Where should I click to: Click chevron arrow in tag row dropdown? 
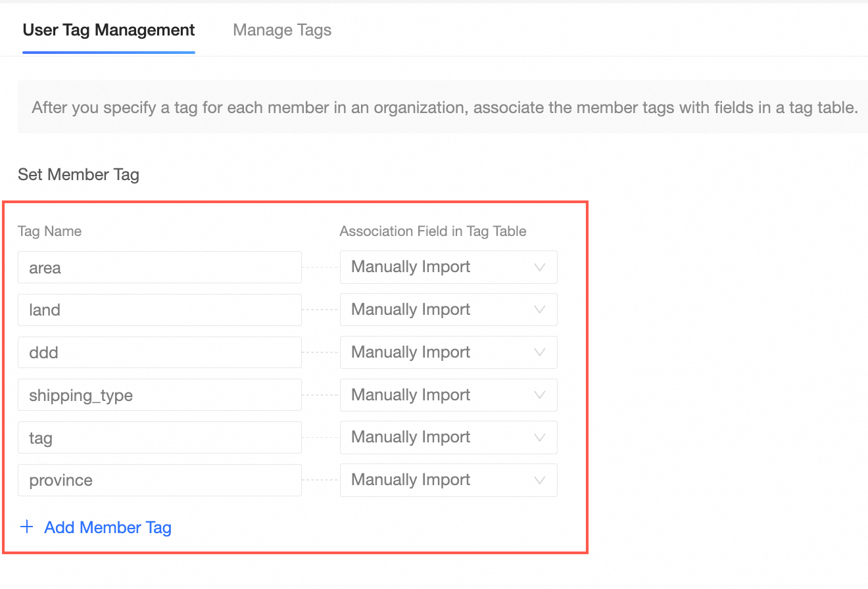pos(540,437)
